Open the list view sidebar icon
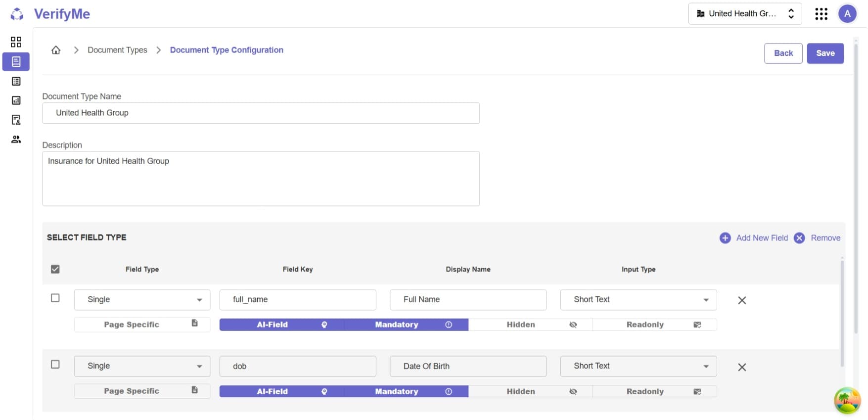 16,81
